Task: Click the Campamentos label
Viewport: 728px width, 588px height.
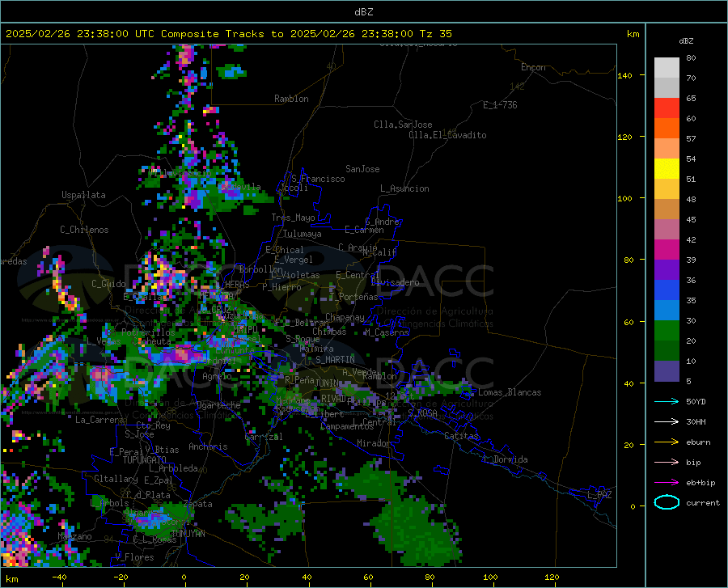Action: [347, 426]
